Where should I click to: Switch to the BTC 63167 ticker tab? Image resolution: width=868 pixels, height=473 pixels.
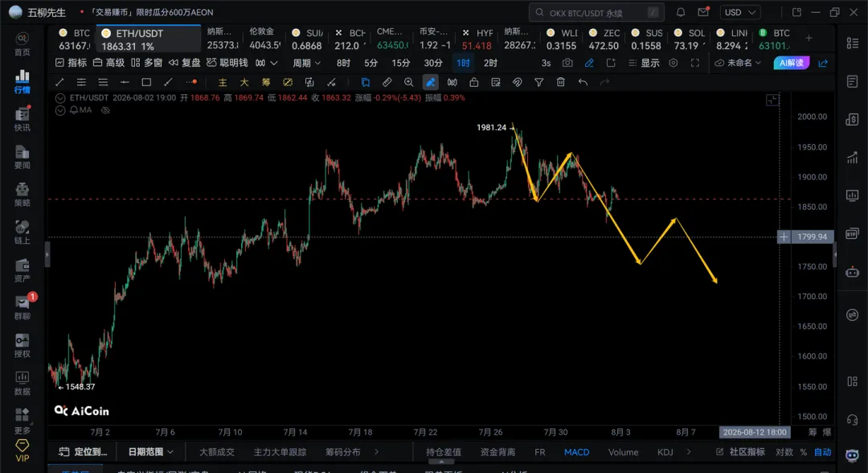click(74, 39)
